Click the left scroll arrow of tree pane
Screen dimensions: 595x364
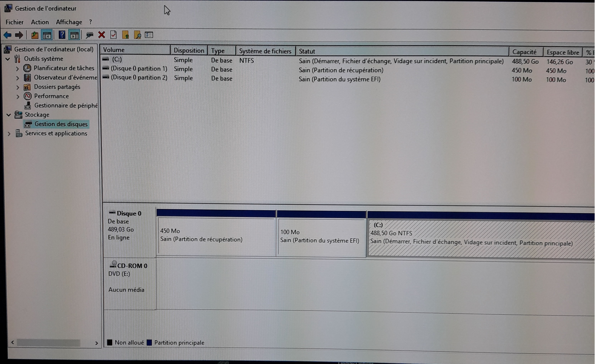(x=12, y=342)
